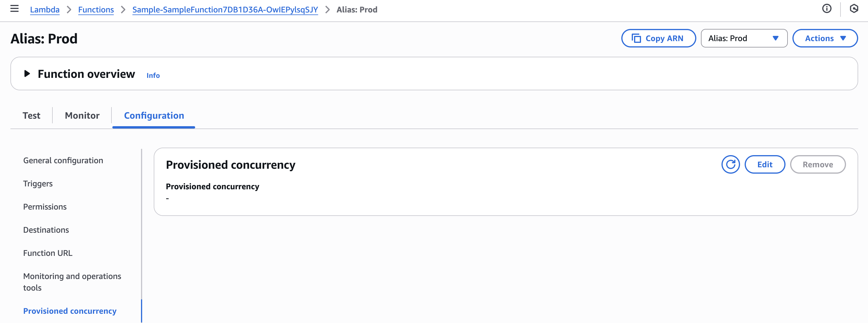Click the Remove button

pyautogui.click(x=817, y=164)
